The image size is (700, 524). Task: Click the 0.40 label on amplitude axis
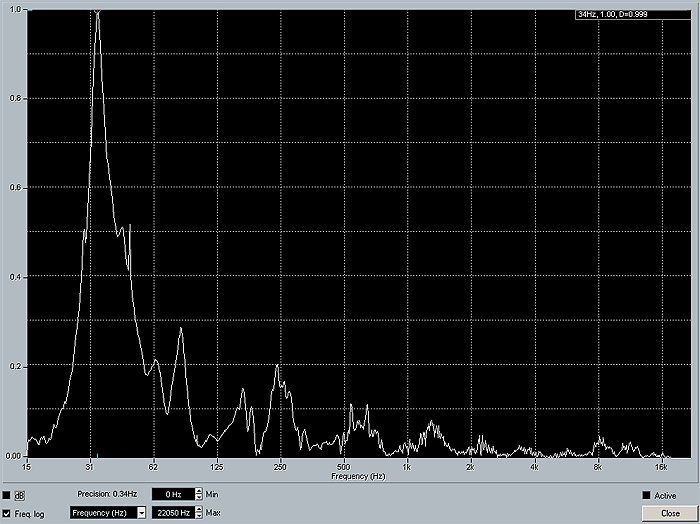[x=13, y=277]
